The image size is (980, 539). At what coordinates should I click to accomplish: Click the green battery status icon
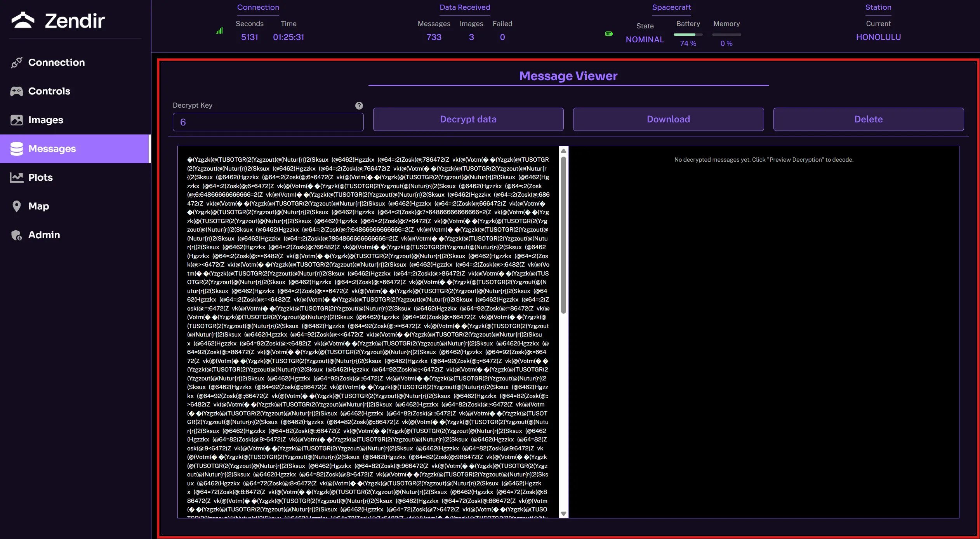(x=609, y=34)
